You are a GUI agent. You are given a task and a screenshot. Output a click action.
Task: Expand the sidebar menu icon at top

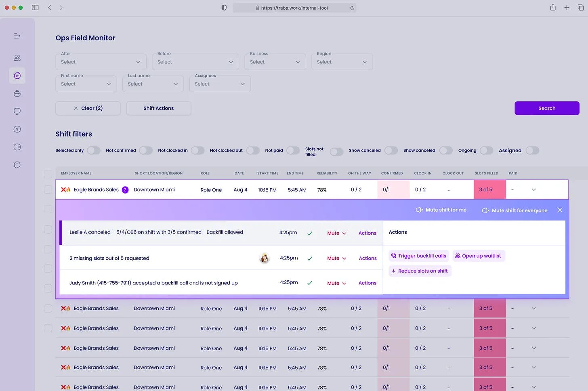click(17, 36)
